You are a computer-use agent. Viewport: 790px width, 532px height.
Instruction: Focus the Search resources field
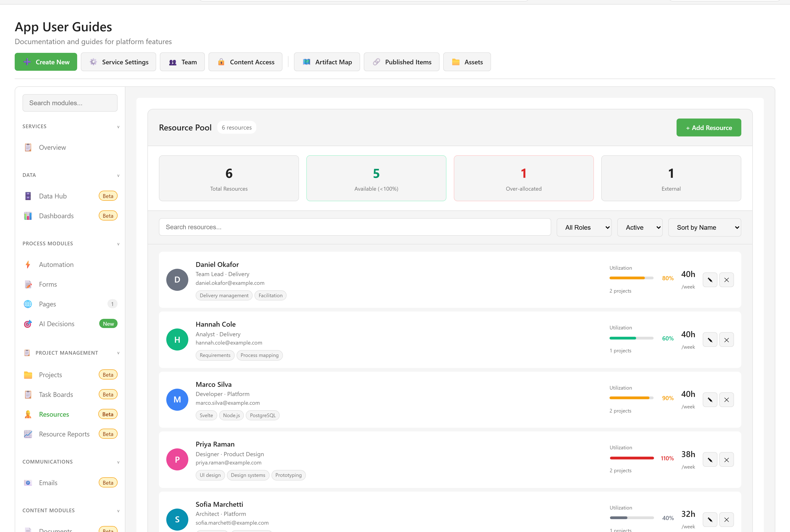pyautogui.click(x=355, y=227)
